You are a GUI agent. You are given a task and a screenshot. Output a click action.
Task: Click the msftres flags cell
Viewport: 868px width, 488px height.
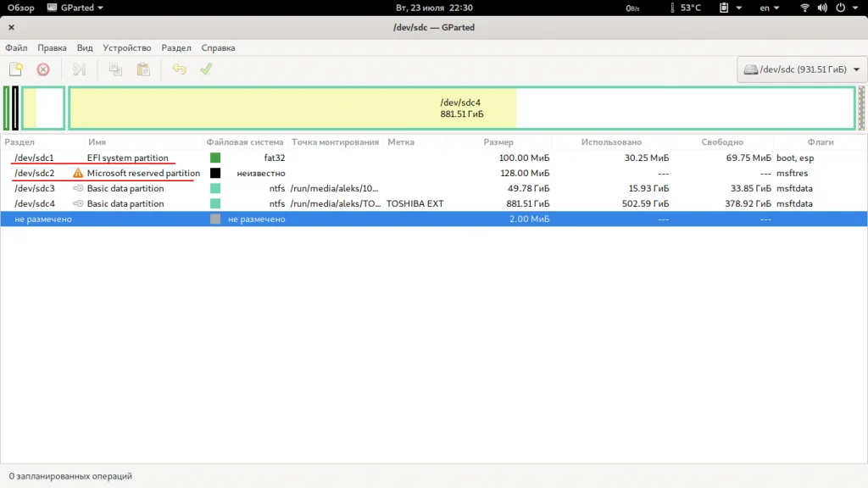coord(793,173)
